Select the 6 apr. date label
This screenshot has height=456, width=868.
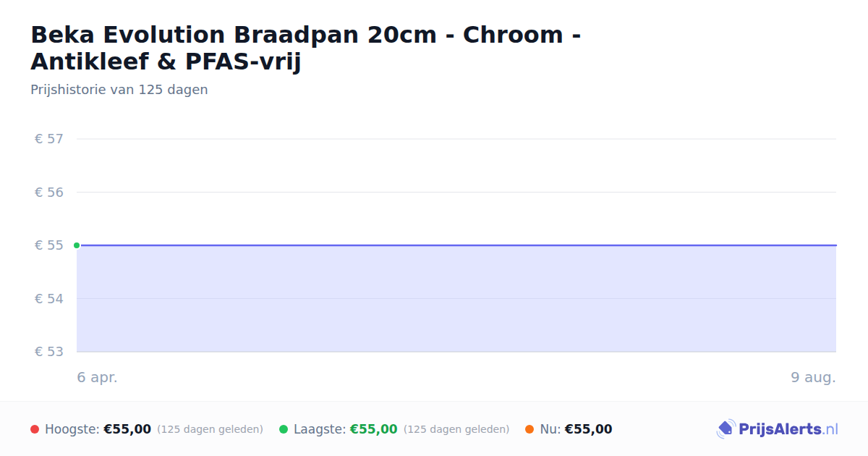98,377
